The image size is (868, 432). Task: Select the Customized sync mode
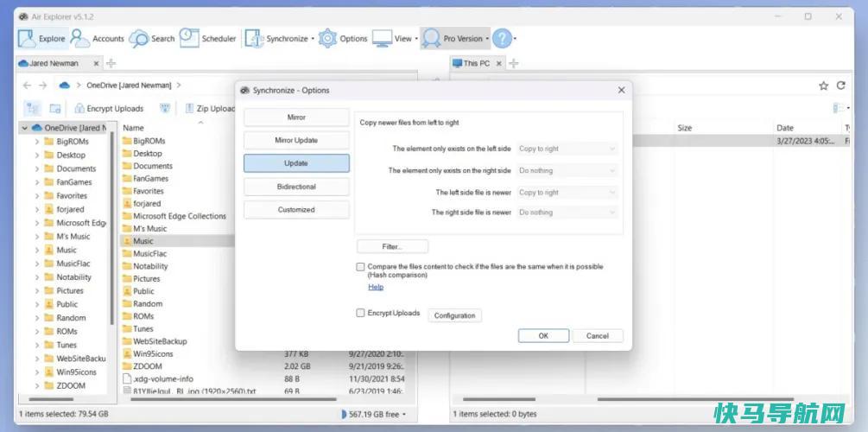[296, 210]
